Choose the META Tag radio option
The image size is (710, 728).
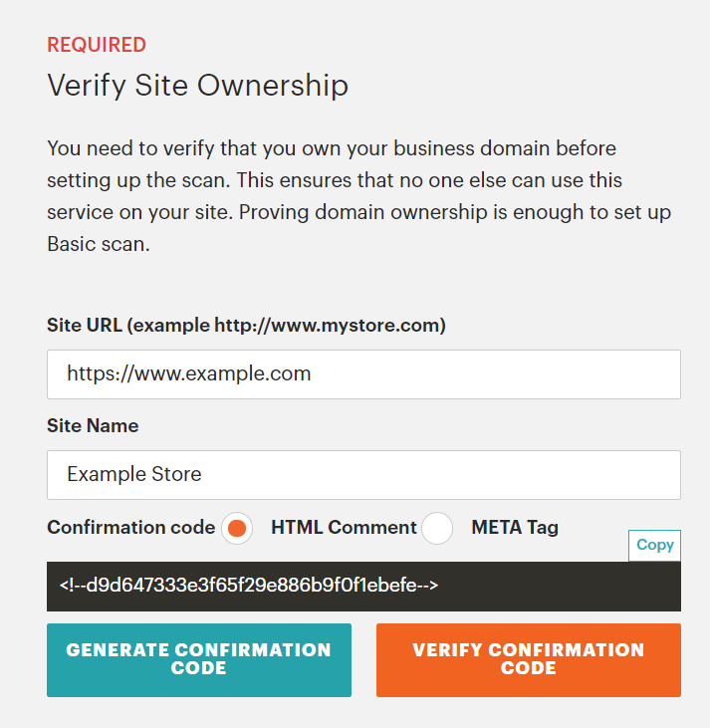[x=437, y=528]
